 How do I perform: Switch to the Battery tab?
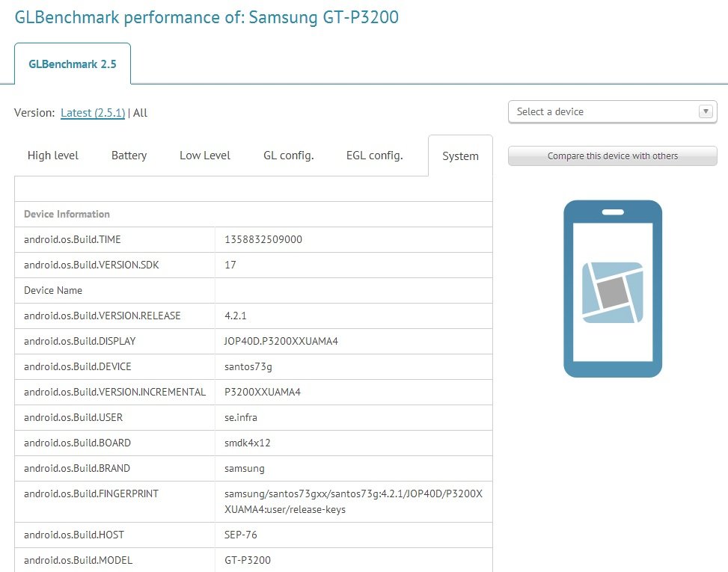[129, 156]
